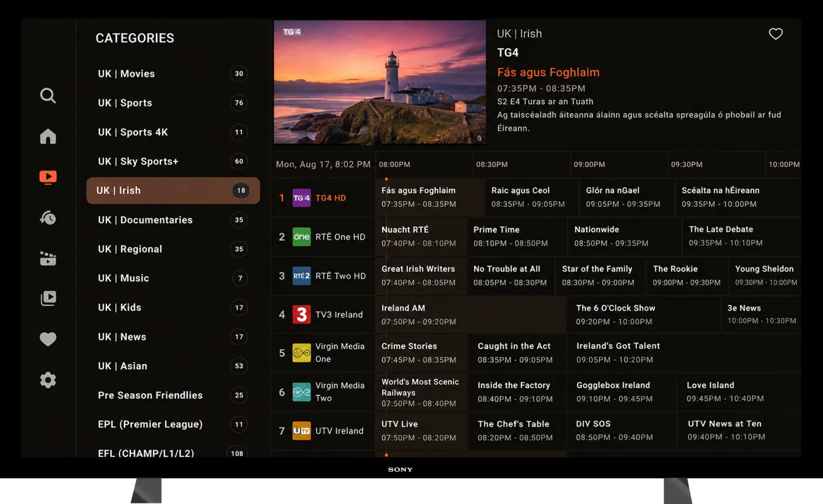Open the settings gear icon

tap(48, 380)
